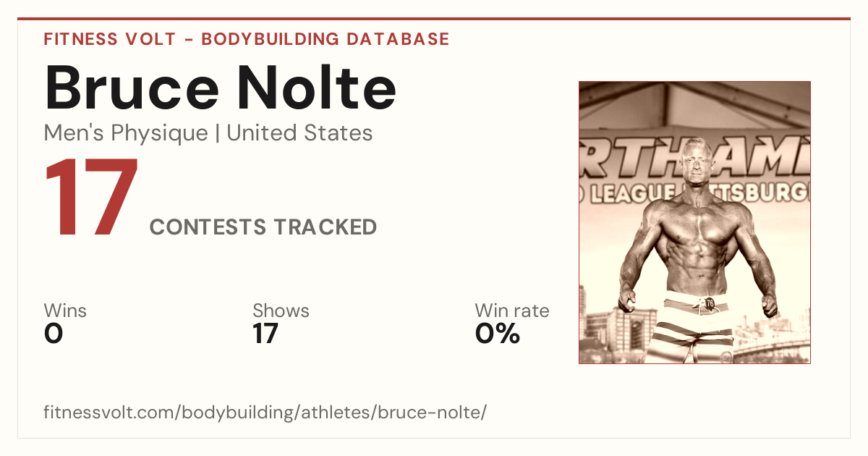Click the Shows value of 17
Screen dimensions: 868x456
265,334
